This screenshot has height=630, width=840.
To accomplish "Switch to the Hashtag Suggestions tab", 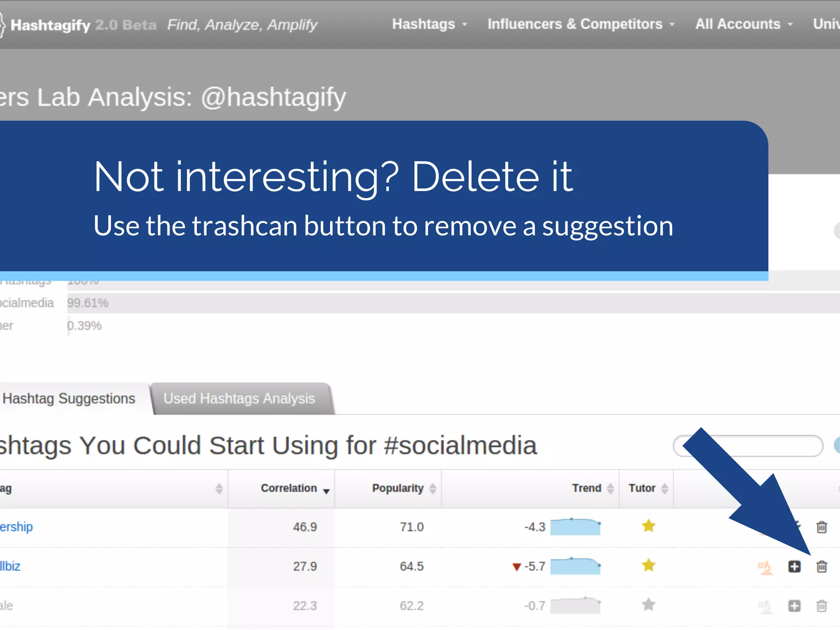I will tap(69, 399).
